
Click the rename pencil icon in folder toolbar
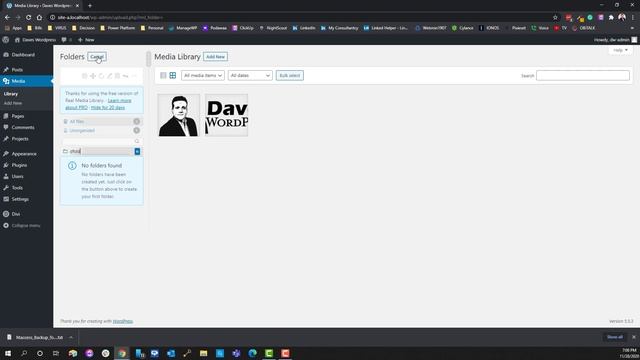point(109,76)
